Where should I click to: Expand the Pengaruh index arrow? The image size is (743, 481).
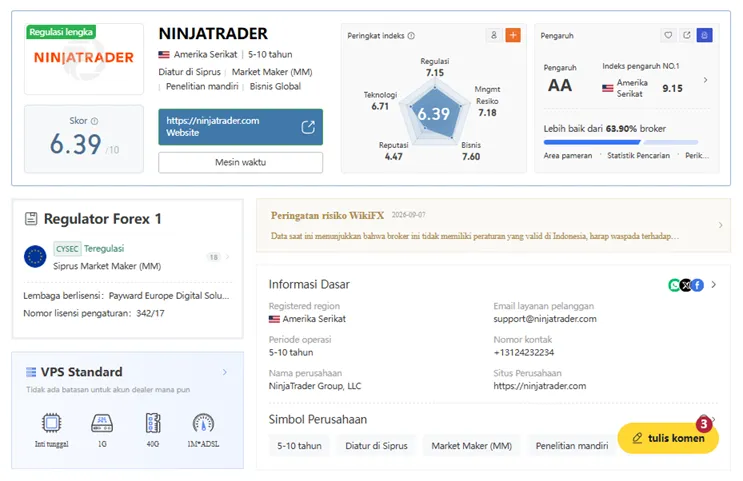(706, 80)
